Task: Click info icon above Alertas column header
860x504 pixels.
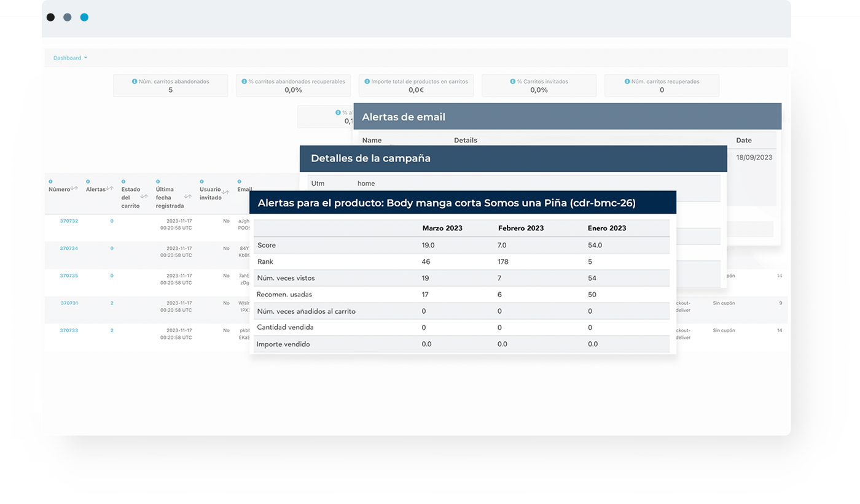Action: coord(88,182)
